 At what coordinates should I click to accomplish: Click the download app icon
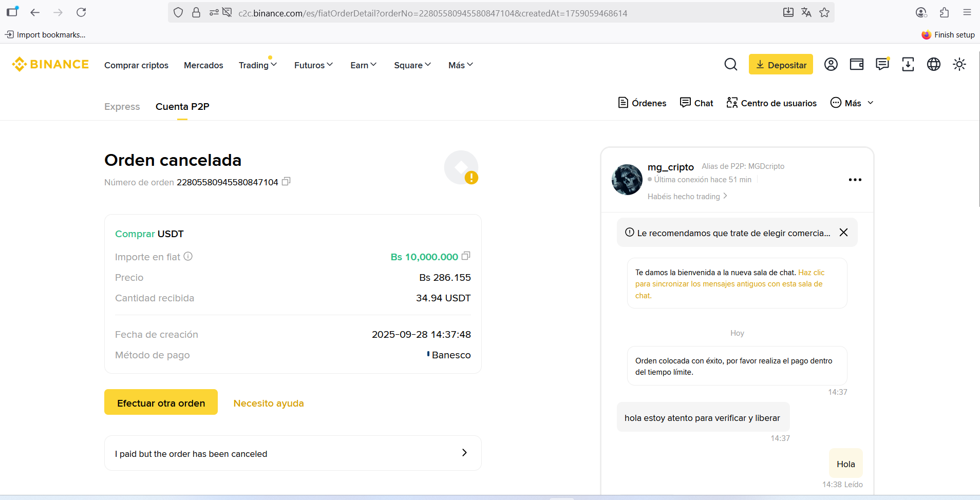coord(908,64)
